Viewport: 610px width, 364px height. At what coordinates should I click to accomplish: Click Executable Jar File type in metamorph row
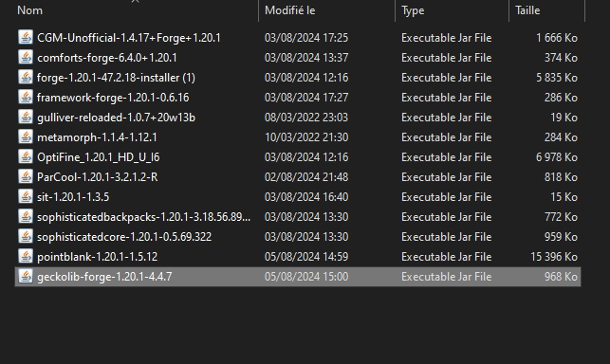click(446, 137)
